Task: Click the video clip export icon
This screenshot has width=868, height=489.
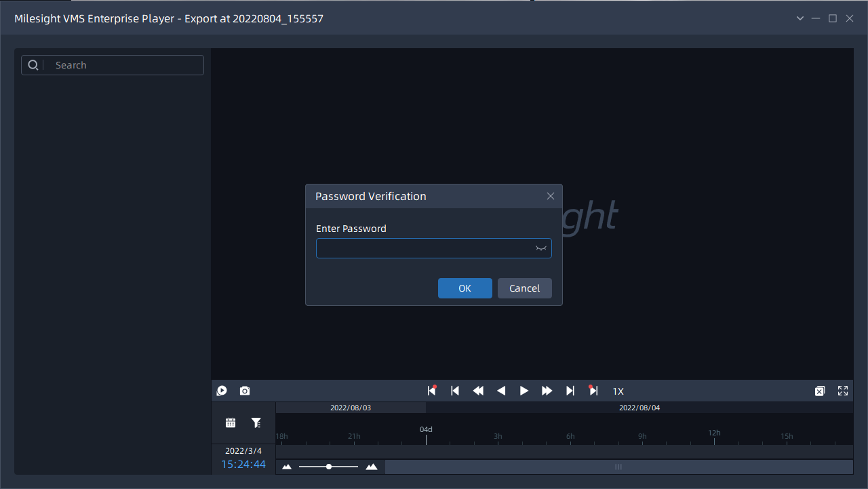Action: click(x=222, y=391)
